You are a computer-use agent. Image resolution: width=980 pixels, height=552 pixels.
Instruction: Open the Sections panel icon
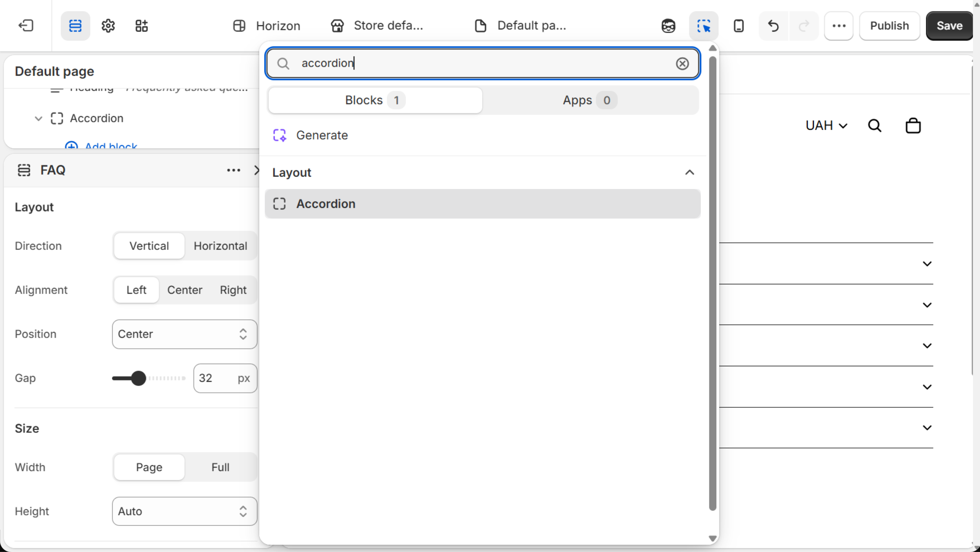tap(75, 25)
